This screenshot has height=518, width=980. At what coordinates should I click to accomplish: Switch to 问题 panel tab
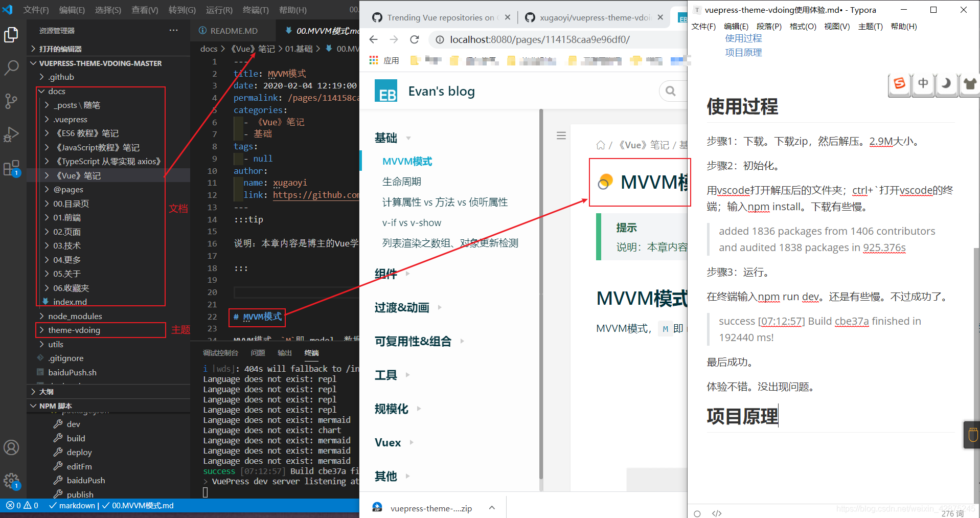pyautogui.click(x=258, y=353)
